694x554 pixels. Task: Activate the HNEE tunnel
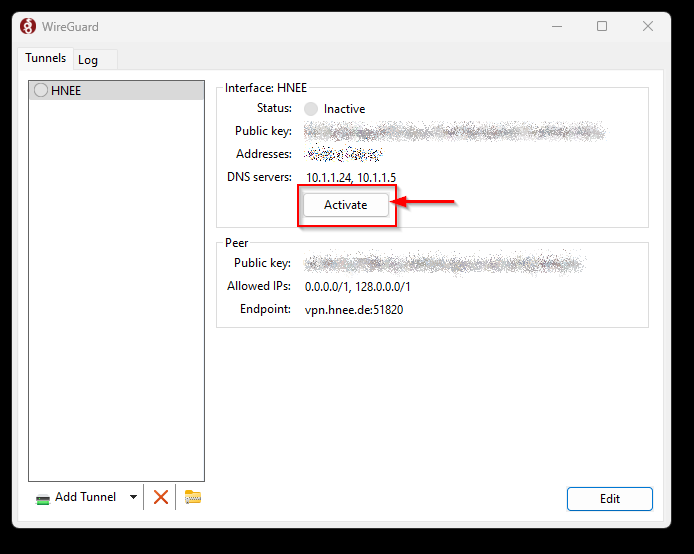pyautogui.click(x=346, y=205)
